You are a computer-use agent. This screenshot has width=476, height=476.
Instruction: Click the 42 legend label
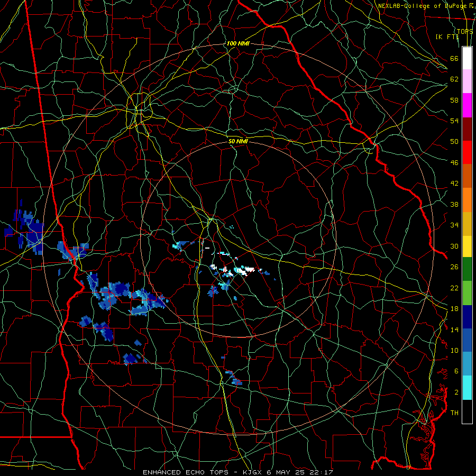(x=454, y=184)
